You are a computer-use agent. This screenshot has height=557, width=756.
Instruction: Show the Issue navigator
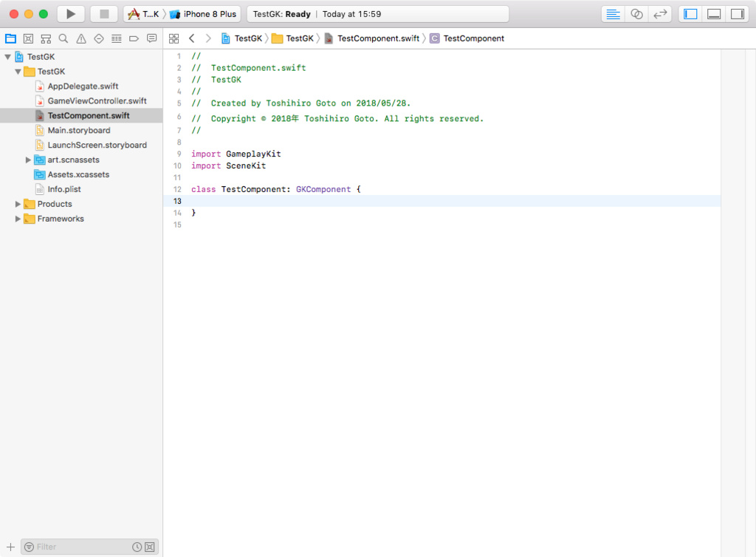tap(81, 38)
